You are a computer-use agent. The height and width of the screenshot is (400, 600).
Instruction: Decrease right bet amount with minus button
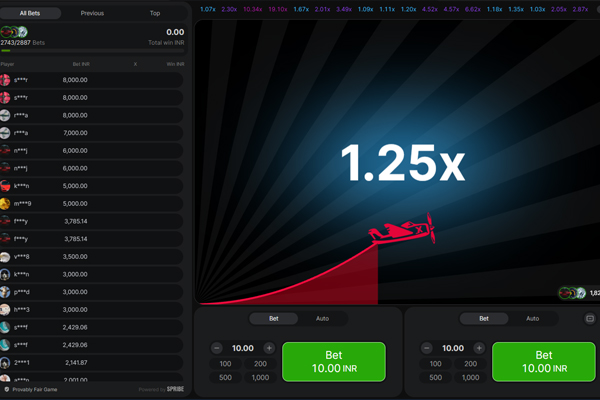(427, 348)
